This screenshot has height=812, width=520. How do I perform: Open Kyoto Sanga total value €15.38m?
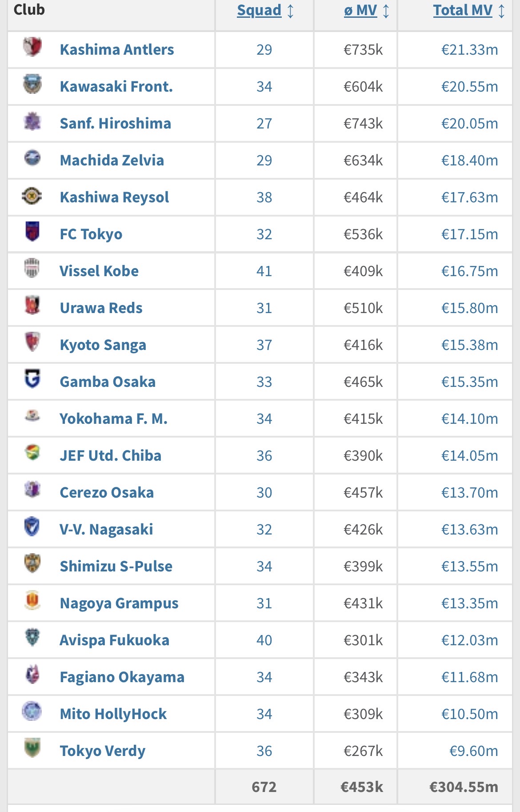click(x=469, y=345)
